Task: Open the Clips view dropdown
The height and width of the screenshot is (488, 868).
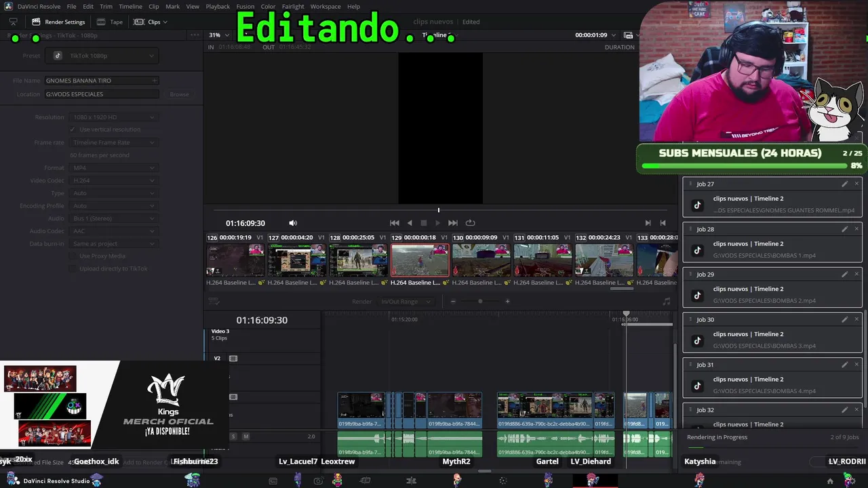Action: click(151, 22)
